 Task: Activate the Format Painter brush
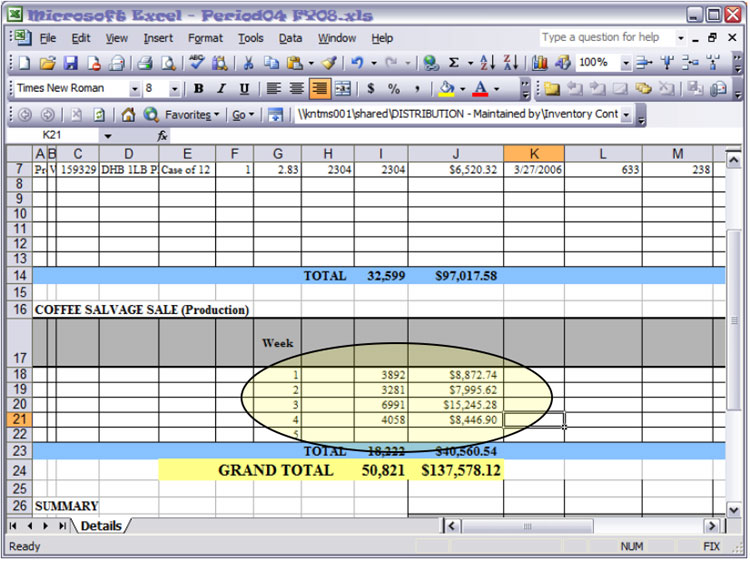pos(329,63)
